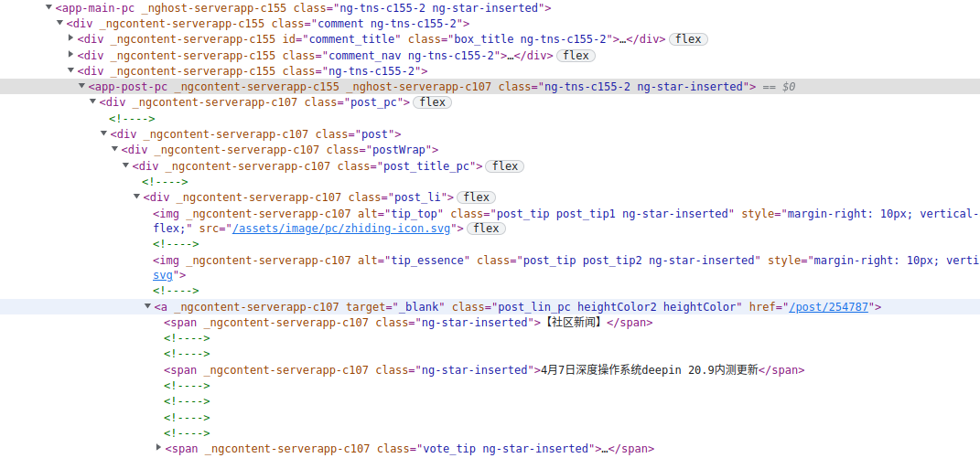Click the style attribute of tip_top image
Screen dimensions: 980x458
pyautogui.click(x=860, y=213)
